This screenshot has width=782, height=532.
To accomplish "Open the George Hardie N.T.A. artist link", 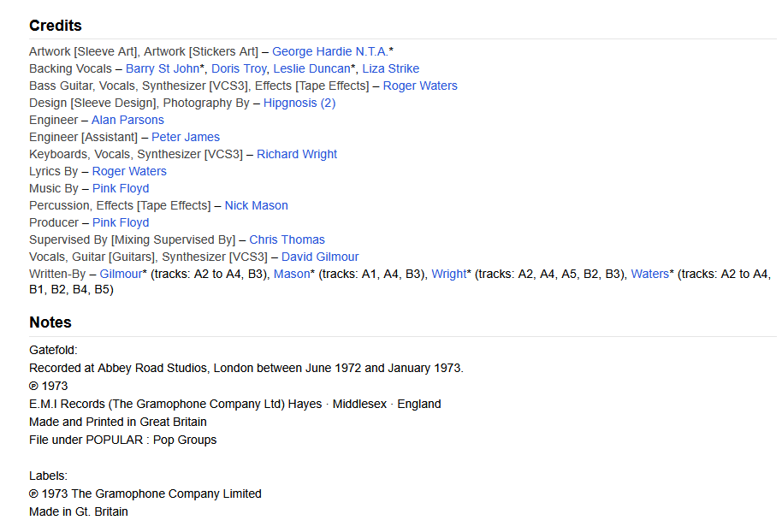I will [330, 51].
